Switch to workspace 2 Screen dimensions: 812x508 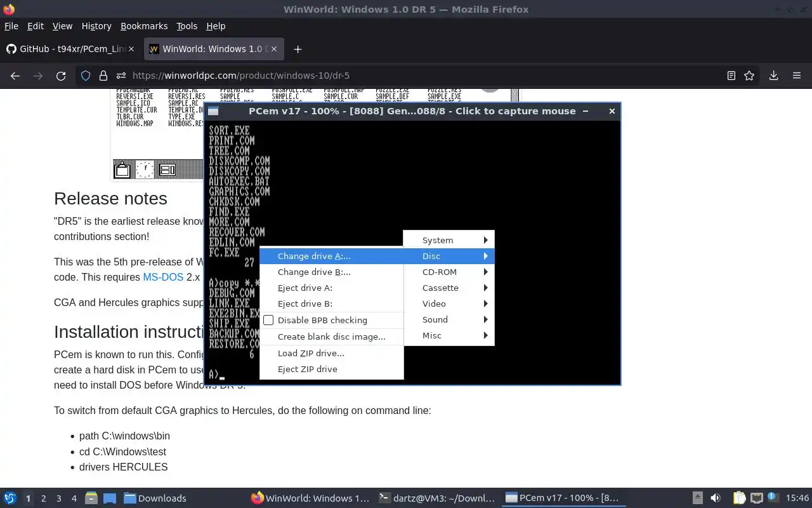tap(43, 498)
